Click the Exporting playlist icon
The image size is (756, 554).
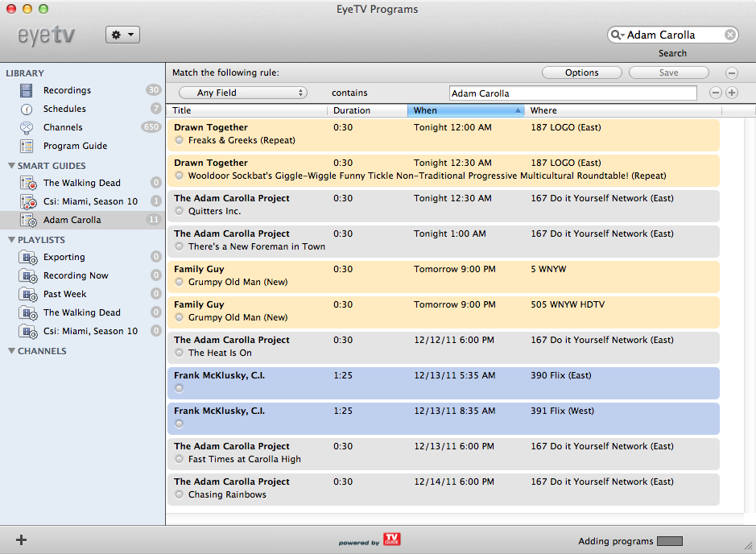(28, 257)
